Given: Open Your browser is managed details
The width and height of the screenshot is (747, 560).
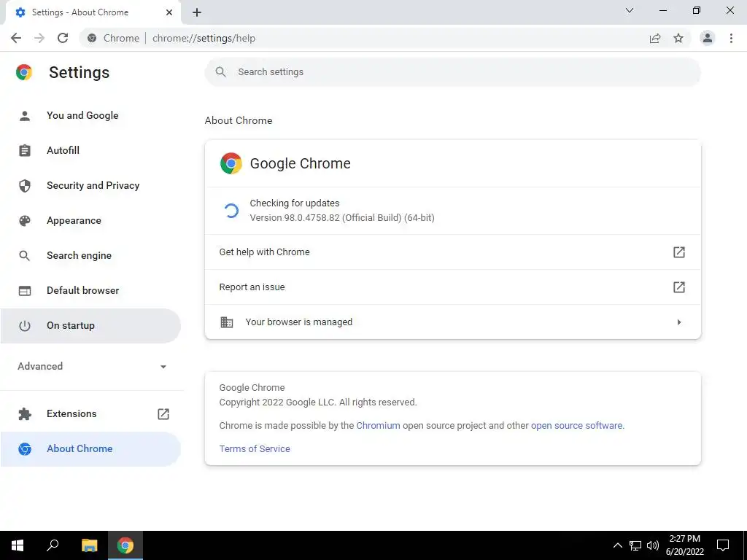Looking at the screenshot, I should 452,322.
